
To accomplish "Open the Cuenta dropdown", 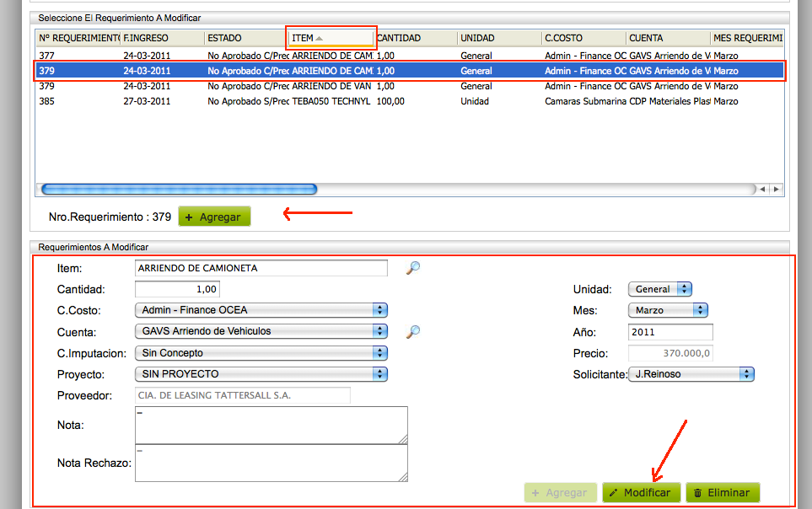I will pos(261,331).
